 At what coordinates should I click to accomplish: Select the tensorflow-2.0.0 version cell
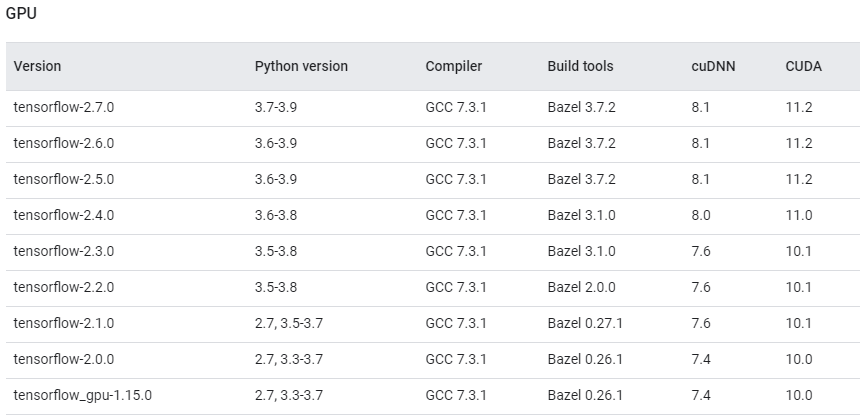click(x=64, y=359)
